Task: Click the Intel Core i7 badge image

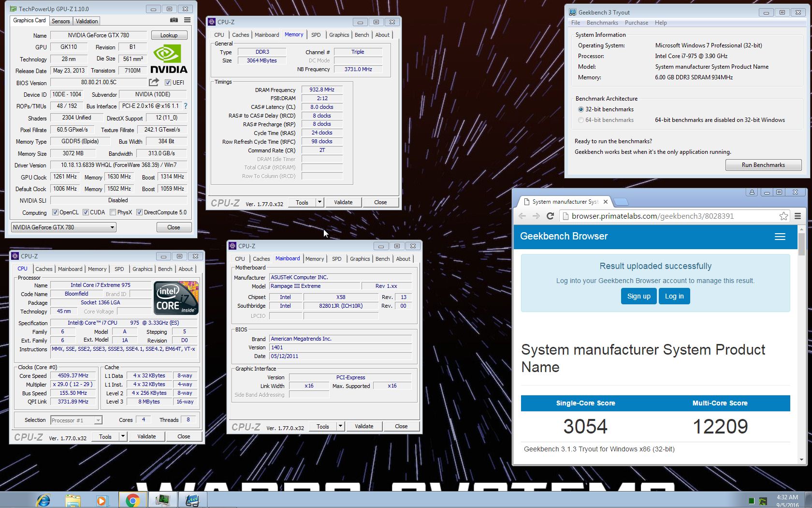Action: (x=176, y=298)
